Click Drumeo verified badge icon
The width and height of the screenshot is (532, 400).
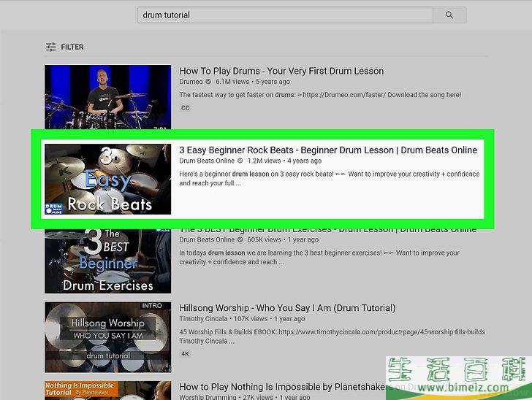(x=208, y=82)
